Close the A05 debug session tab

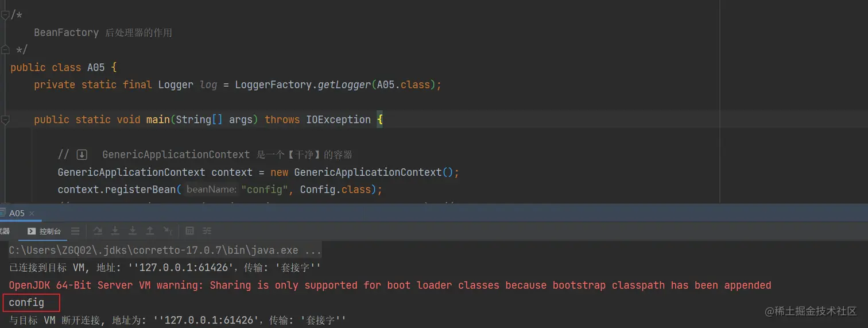click(32, 213)
